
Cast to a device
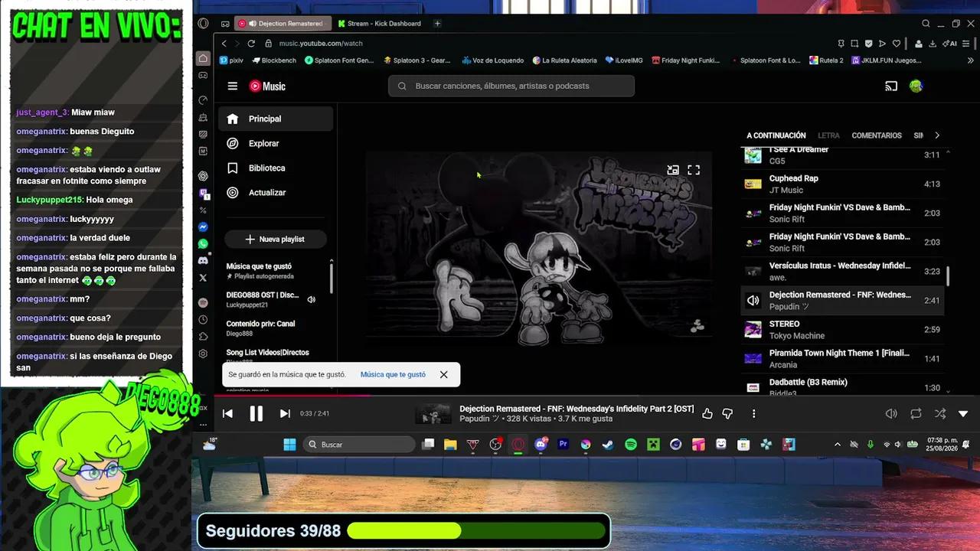[x=891, y=86]
